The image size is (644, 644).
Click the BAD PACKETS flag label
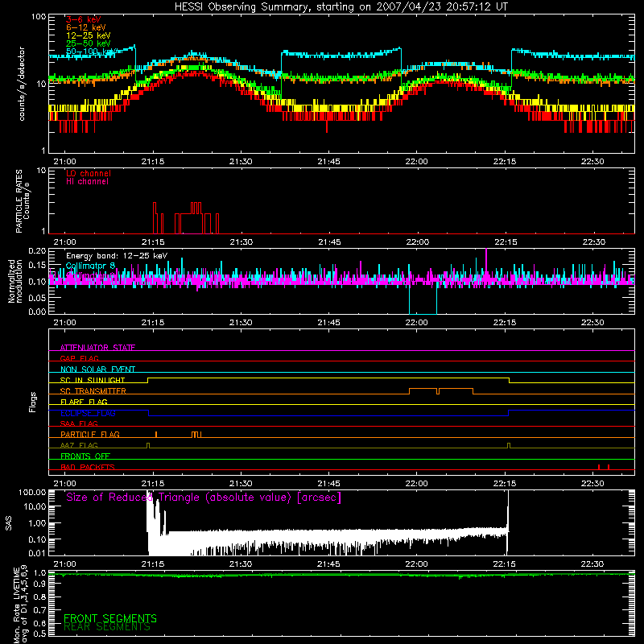coord(88,467)
